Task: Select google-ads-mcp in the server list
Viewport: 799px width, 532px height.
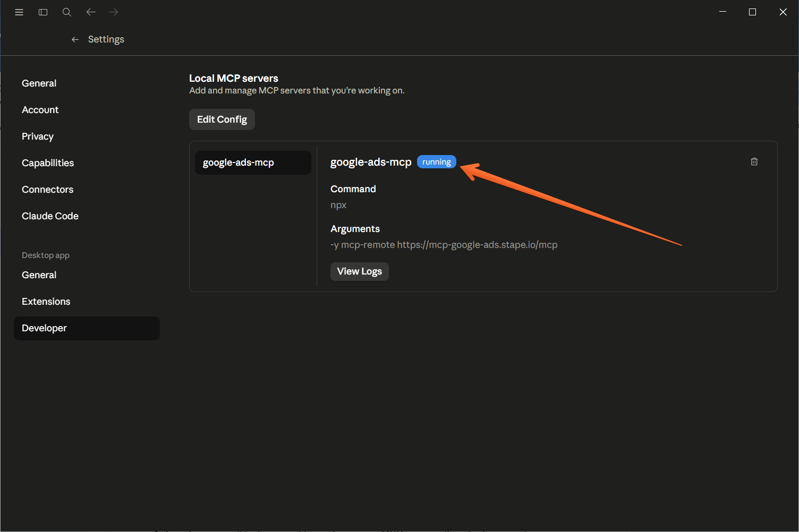Action: pos(253,162)
